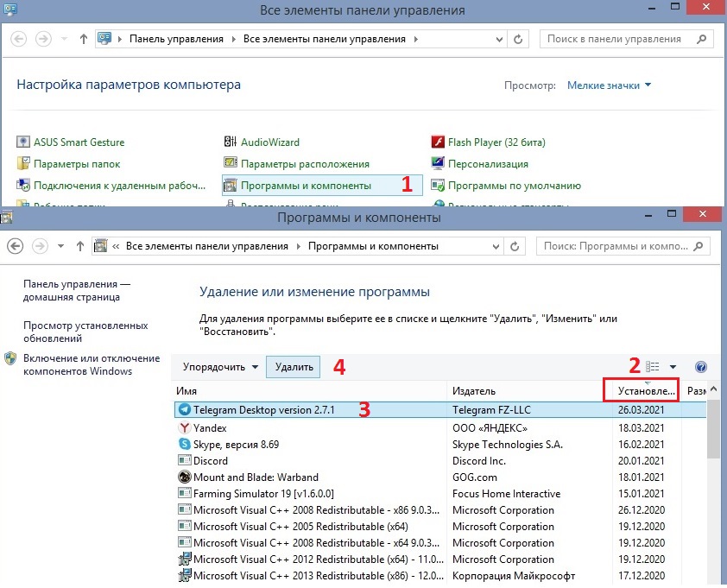
Task: Click Программы и компоненты breadcrumb segment
Action: (x=373, y=246)
